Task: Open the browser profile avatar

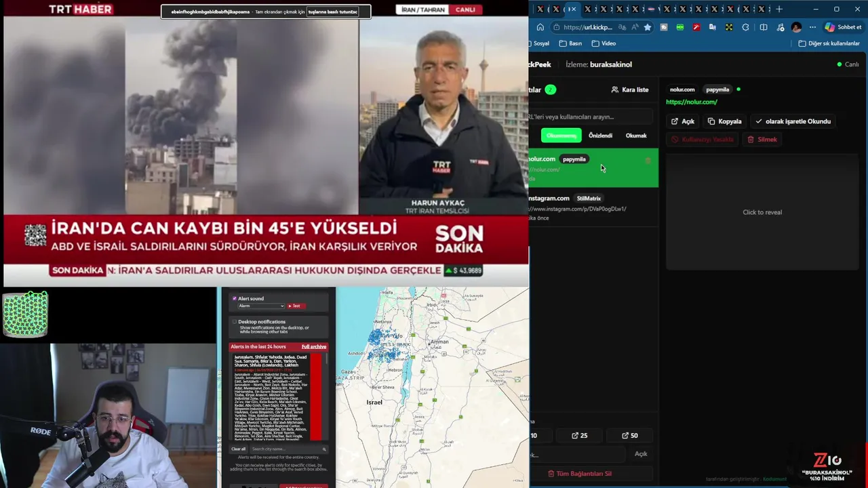Action: (x=796, y=27)
